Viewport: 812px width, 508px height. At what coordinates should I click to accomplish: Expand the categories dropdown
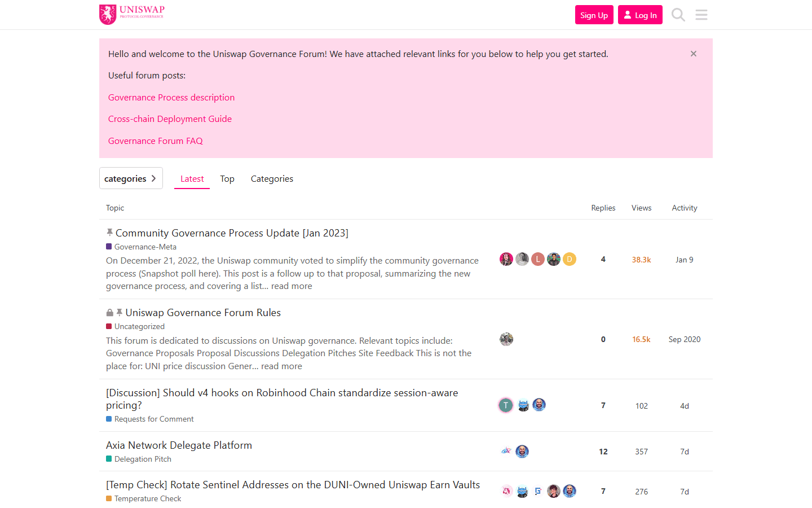131,178
